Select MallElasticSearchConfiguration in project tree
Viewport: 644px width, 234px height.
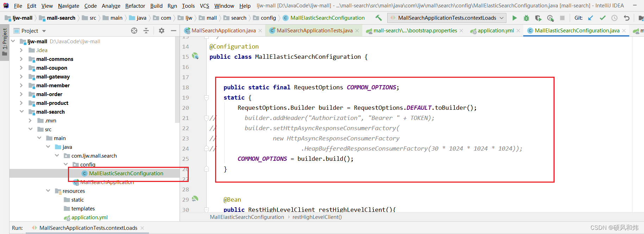126,173
